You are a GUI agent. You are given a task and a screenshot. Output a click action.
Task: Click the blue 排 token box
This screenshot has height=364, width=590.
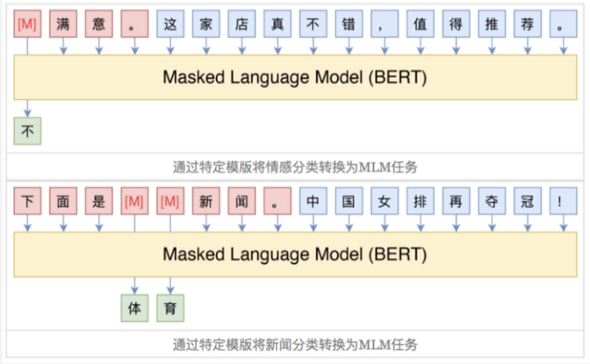coord(418,202)
